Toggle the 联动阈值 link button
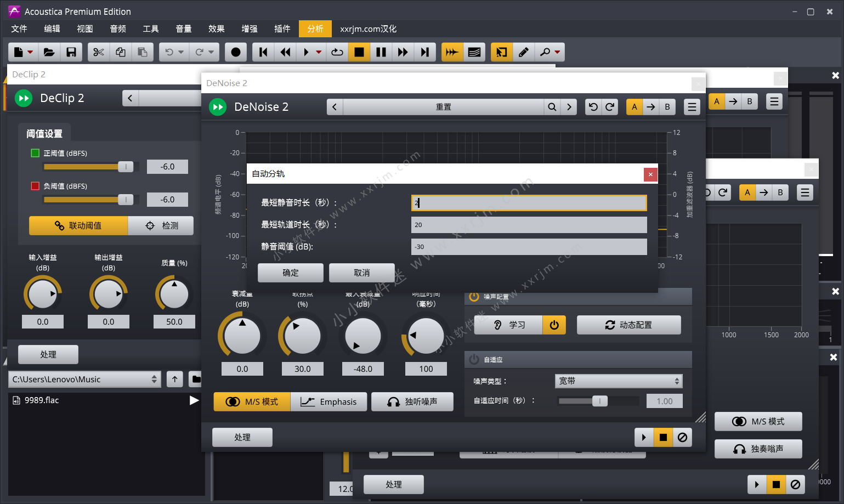 click(78, 225)
